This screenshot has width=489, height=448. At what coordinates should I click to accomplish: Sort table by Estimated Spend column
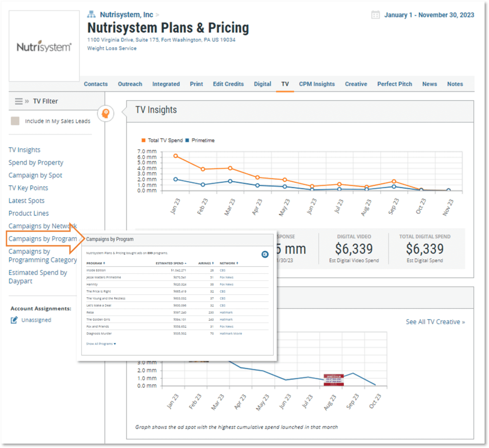click(x=171, y=263)
